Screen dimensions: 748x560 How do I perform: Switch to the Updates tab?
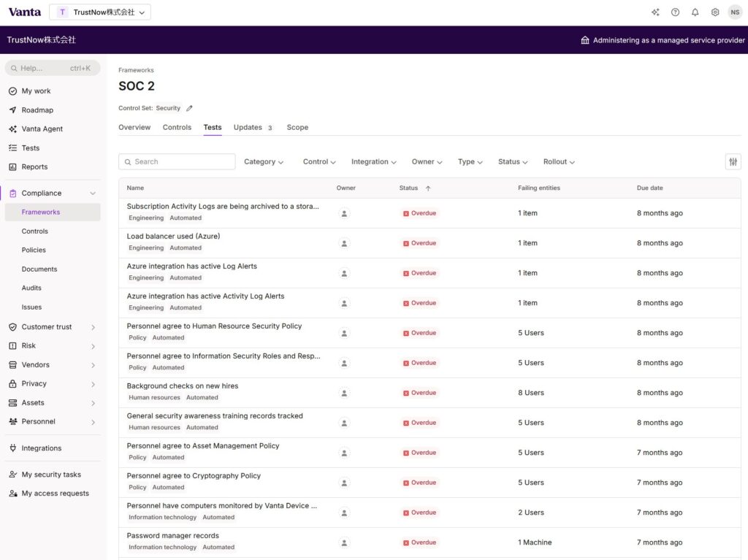pyautogui.click(x=248, y=128)
